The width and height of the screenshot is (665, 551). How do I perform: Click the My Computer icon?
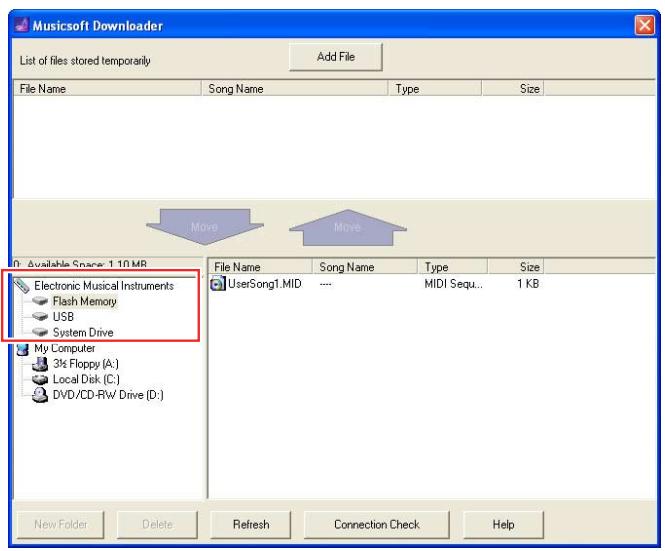click(x=22, y=349)
